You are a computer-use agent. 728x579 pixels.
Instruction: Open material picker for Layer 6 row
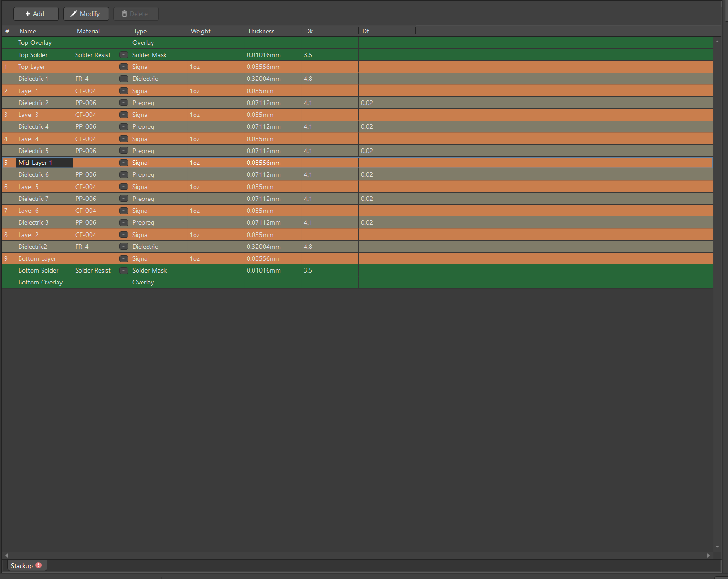click(x=124, y=211)
